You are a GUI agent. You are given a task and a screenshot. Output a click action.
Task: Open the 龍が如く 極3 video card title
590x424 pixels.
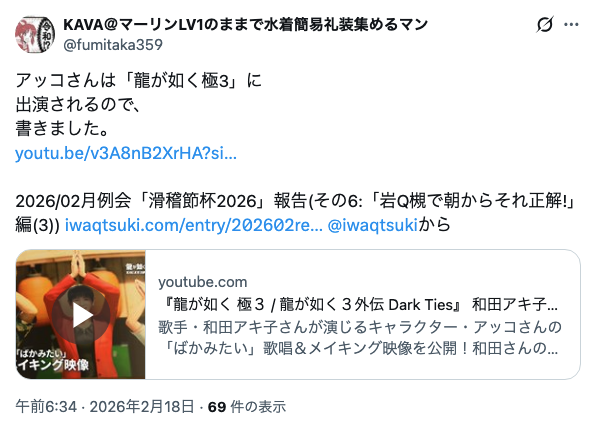360,304
